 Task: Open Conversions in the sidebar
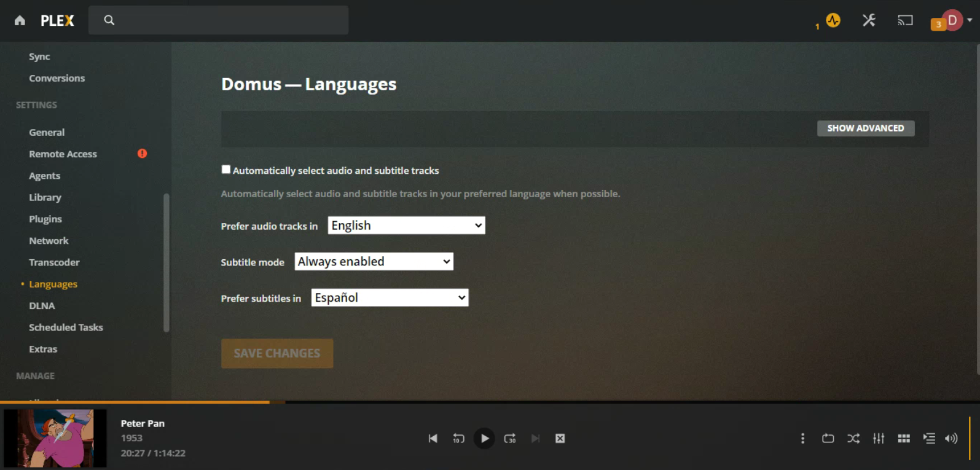(57, 78)
